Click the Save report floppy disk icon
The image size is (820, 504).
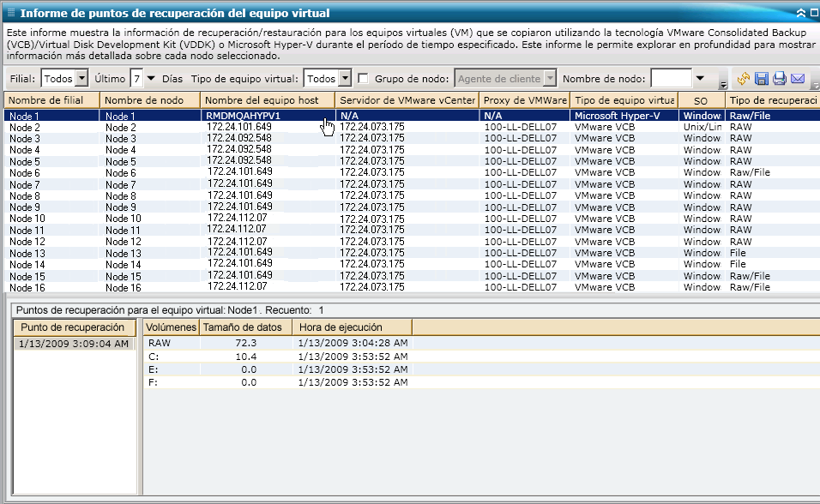pyautogui.click(x=761, y=79)
